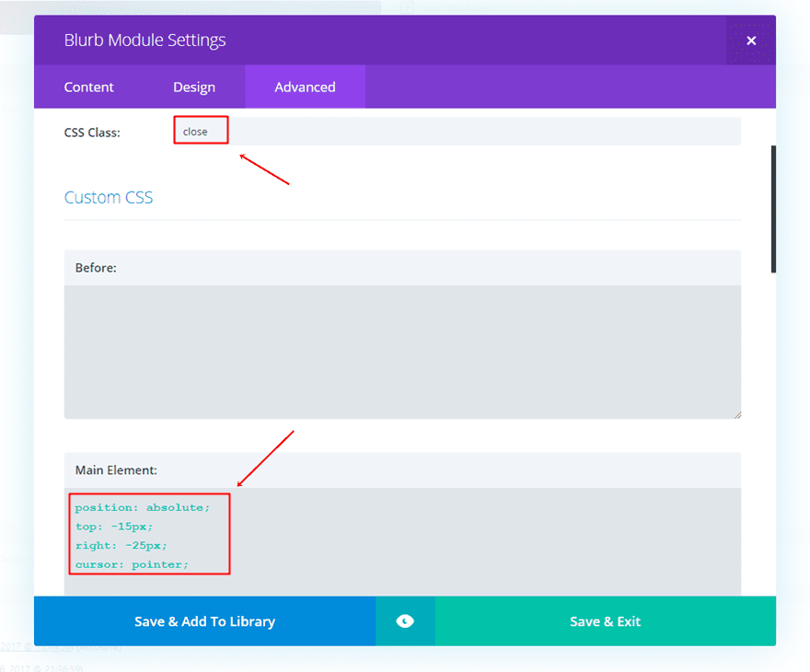Click the 'Main Element:' label

coord(116,470)
